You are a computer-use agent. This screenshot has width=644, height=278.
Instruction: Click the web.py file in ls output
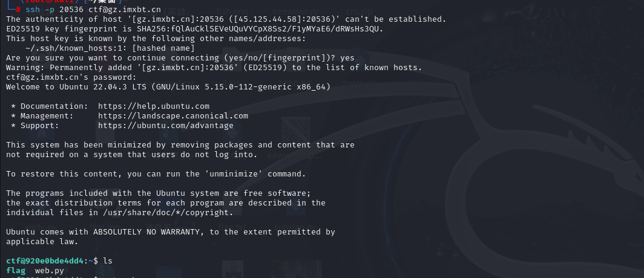click(49, 270)
